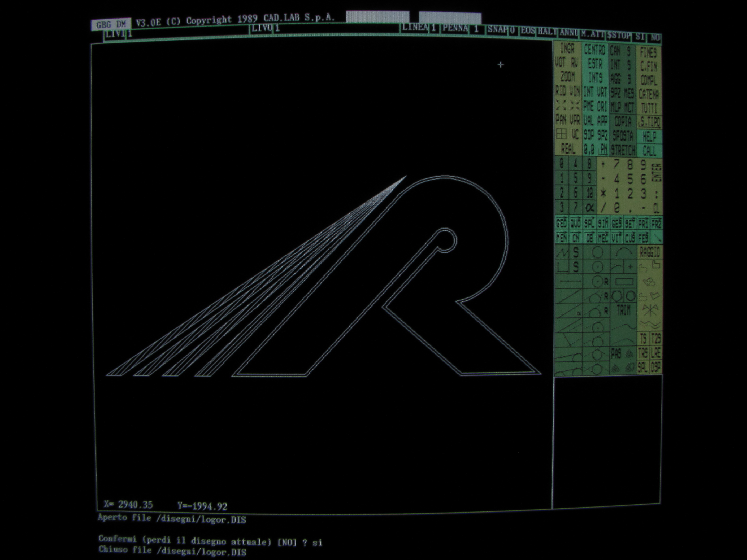
Task: Click the RAGGIO radius option
Action: tap(650, 252)
